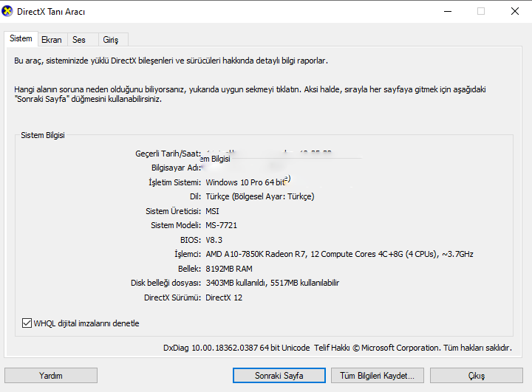Viewport: 532px width, 392px height.
Task: Click the 'Sistem Üreticisi:' label
Action: tap(174, 211)
